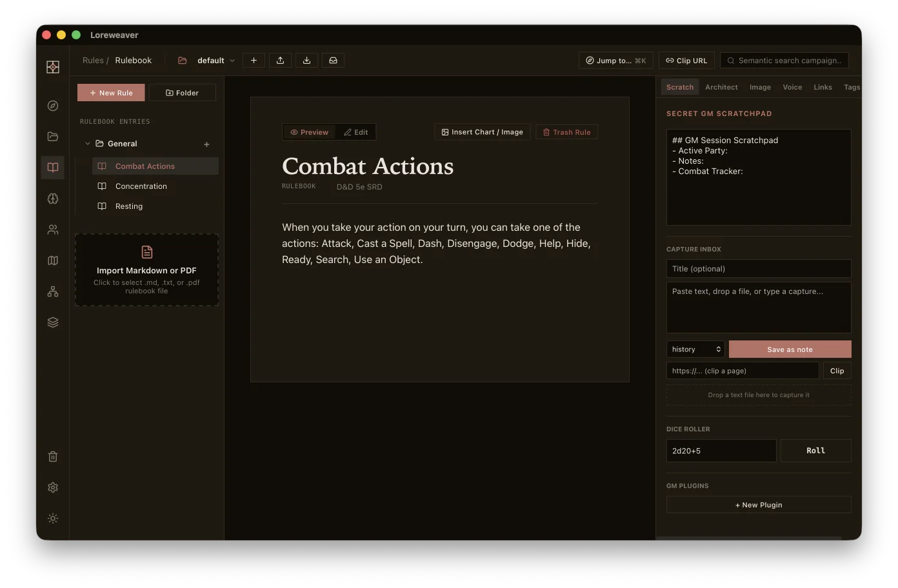Select the Combat Actions rule entry
The width and height of the screenshot is (898, 588).
[155, 166]
